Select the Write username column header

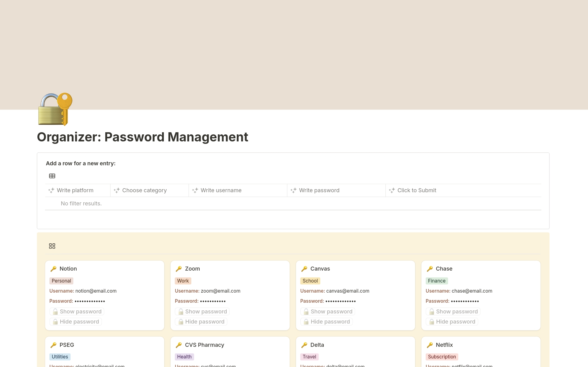click(x=238, y=190)
